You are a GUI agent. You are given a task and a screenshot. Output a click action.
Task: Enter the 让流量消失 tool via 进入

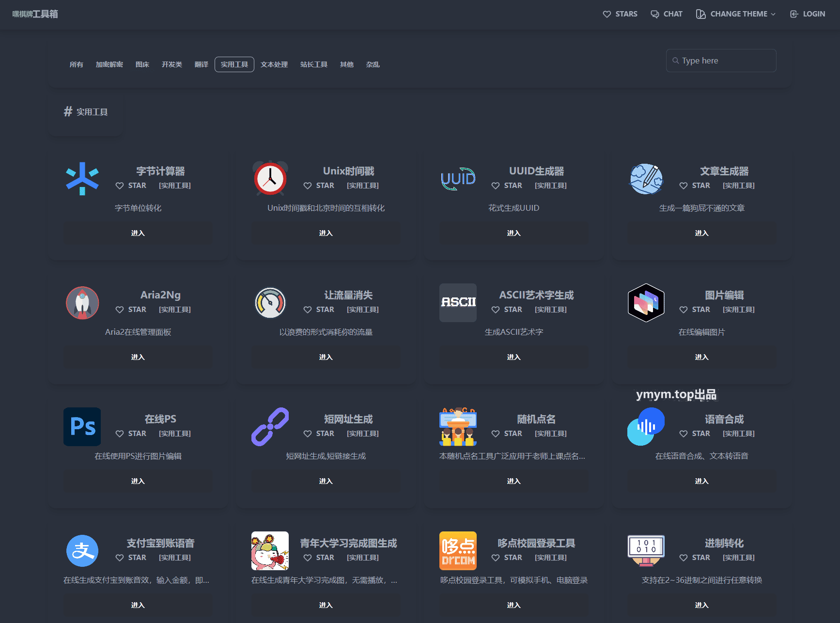click(326, 357)
